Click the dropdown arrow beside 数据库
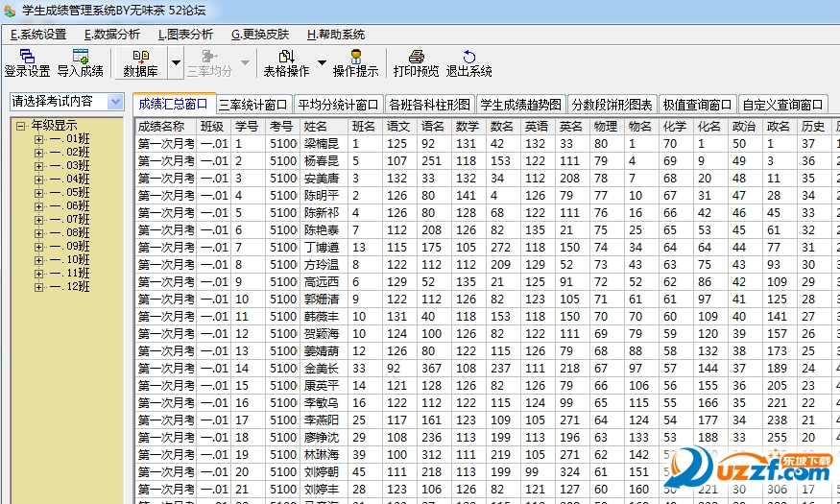Image resolution: width=840 pixels, height=504 pixels. 176,63
